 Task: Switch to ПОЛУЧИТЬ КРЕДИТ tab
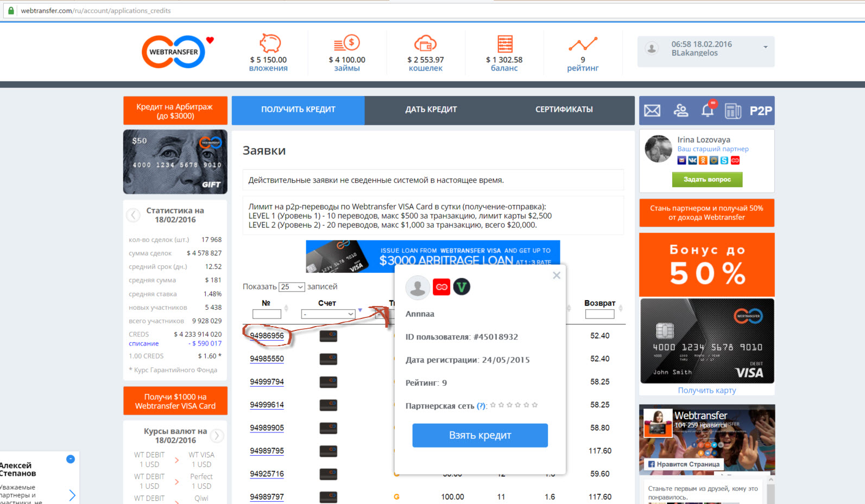coord(298,110)
